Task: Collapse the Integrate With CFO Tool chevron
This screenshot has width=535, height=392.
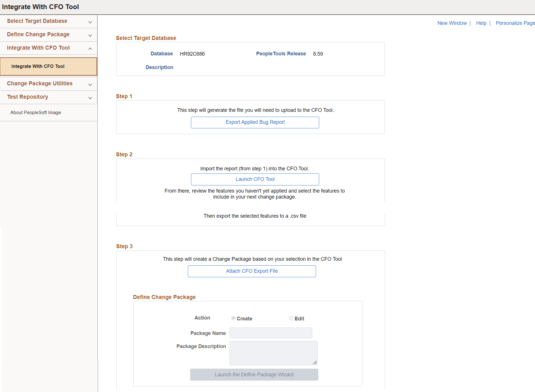Action: click(90, 49)
